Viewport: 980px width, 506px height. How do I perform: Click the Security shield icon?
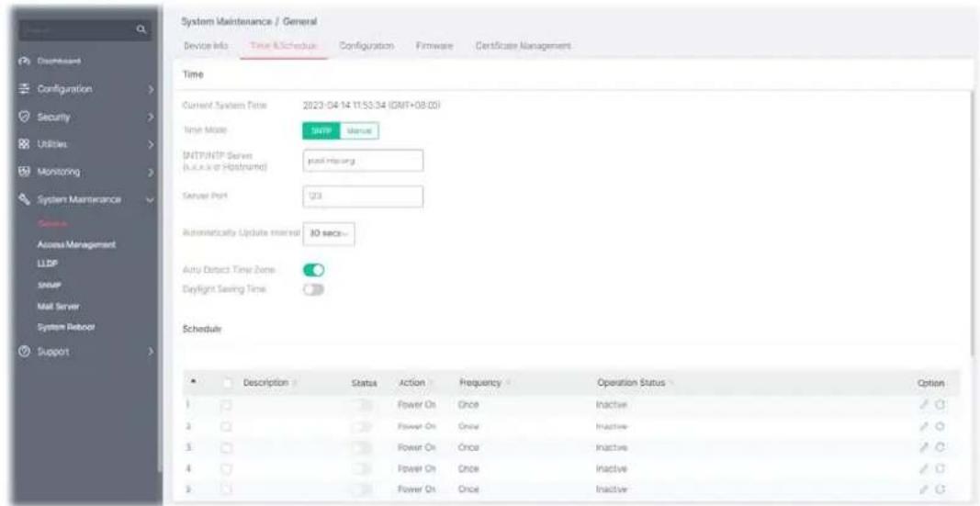25,117
